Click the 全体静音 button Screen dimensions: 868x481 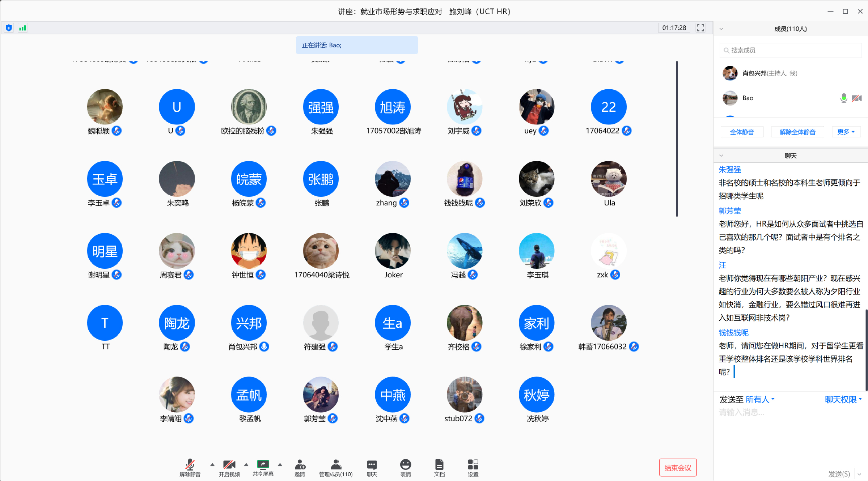pyautogui.click(x=742, y=132)
